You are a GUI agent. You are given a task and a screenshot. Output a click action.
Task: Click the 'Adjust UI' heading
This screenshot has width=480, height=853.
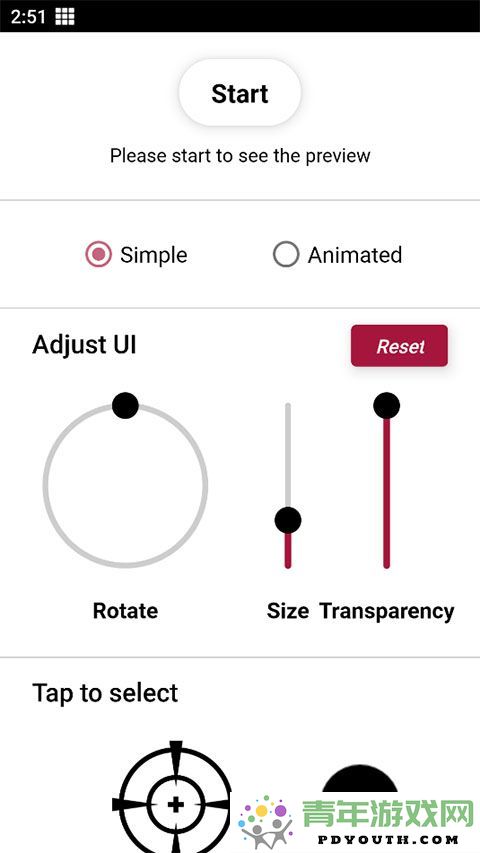click(x=84, y=345)
